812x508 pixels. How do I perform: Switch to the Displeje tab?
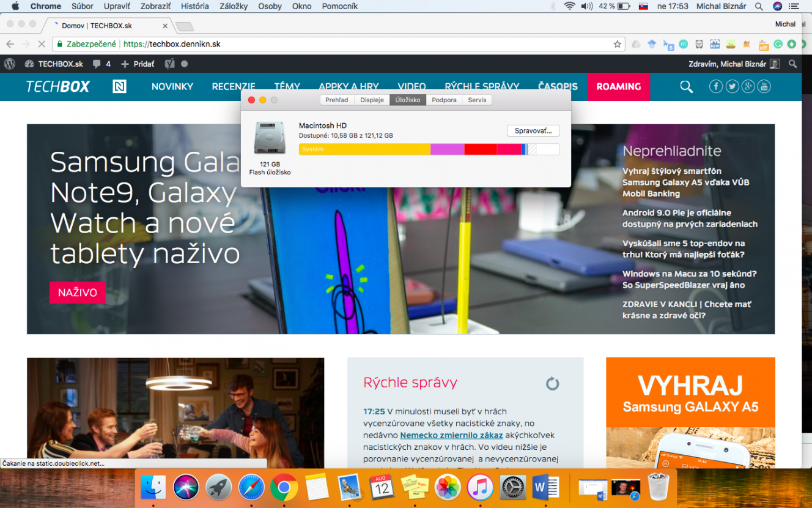coord(372,100)
